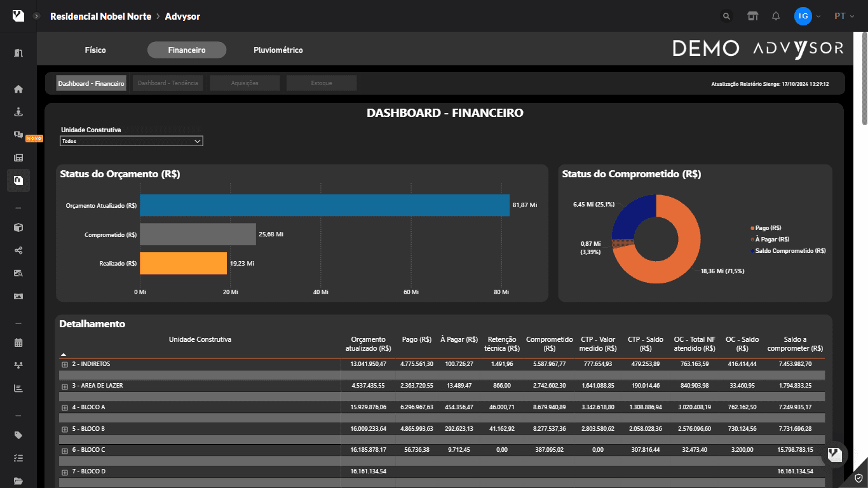Click the Advysor breadcrumb link
868x488 pixels.
[182, 16]
